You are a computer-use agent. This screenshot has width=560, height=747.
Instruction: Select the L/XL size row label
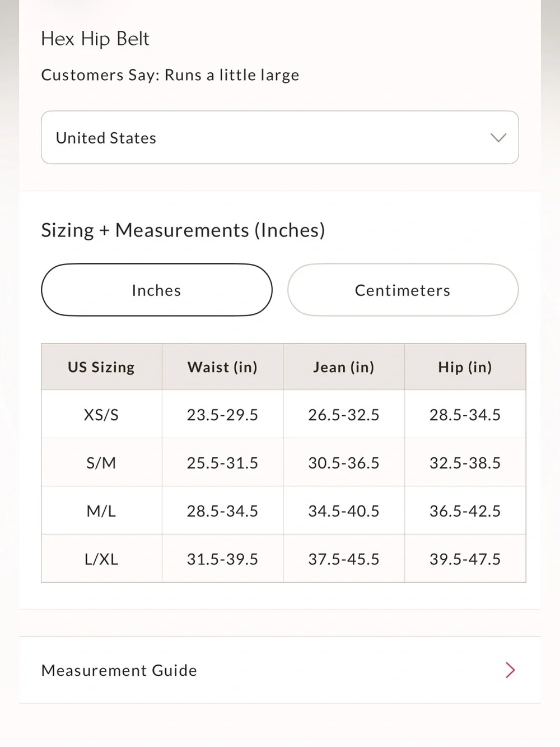point(101,559)
